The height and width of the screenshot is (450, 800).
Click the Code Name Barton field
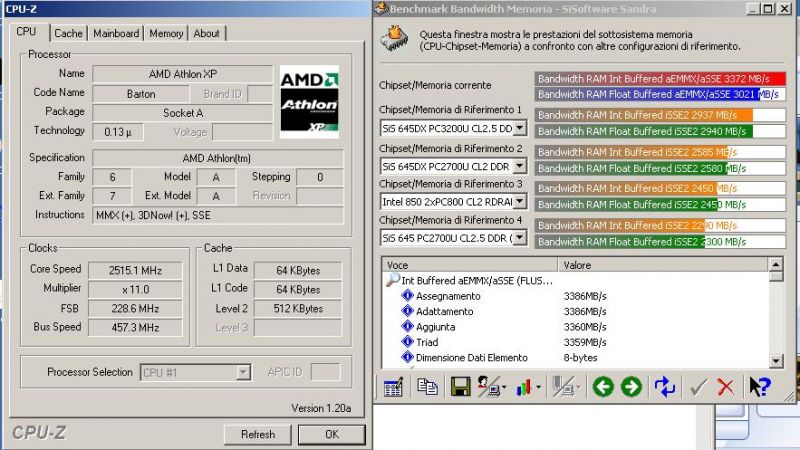coord(141,94)
